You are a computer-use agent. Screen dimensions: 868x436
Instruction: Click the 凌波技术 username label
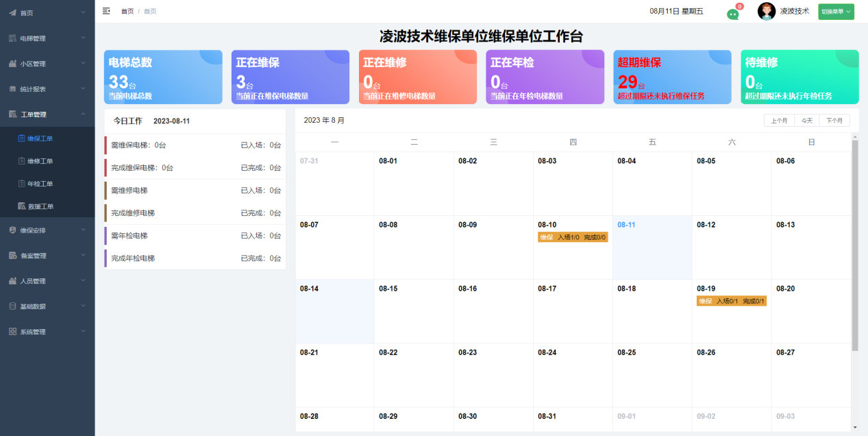pyautogui.click(x=795, y=11)
